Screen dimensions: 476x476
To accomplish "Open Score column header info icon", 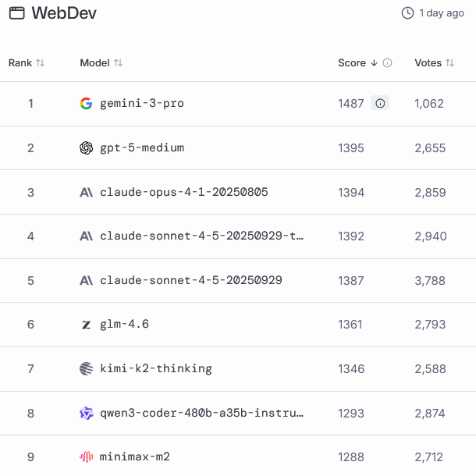I will 387,63.
